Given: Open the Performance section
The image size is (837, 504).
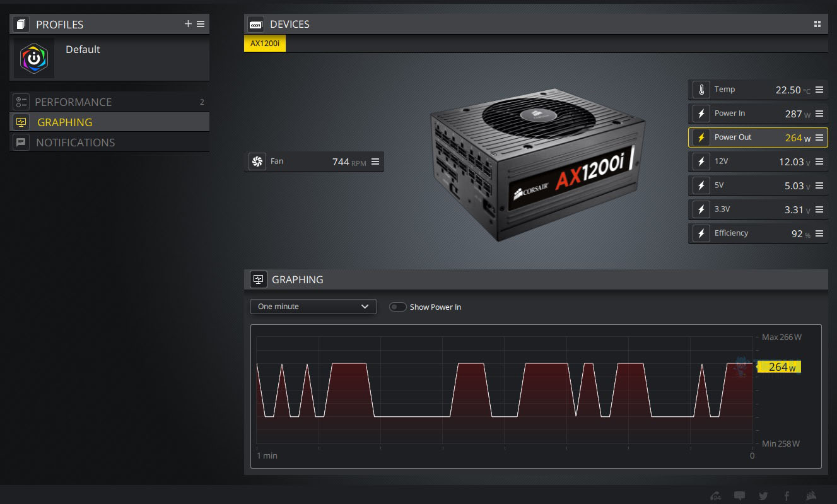Looking at the screenshot, I should pyautogui.click(x=109, y=102).
